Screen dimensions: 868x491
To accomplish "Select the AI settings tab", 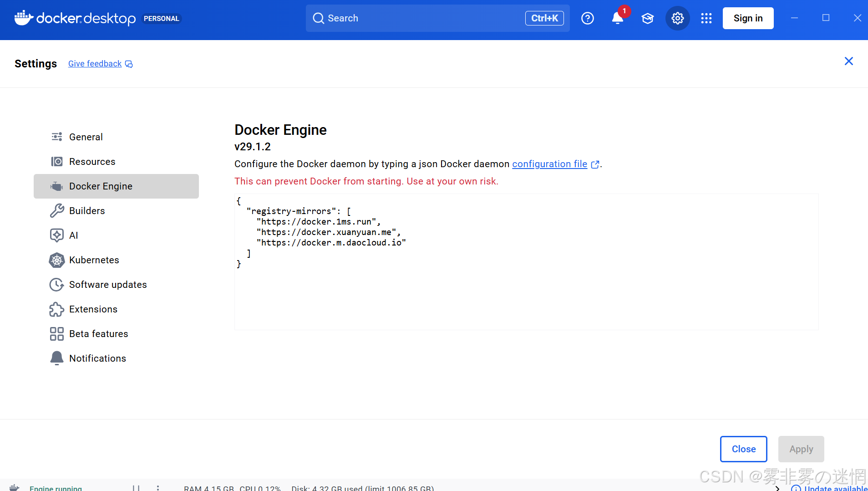I will click(x=116, y=235).
